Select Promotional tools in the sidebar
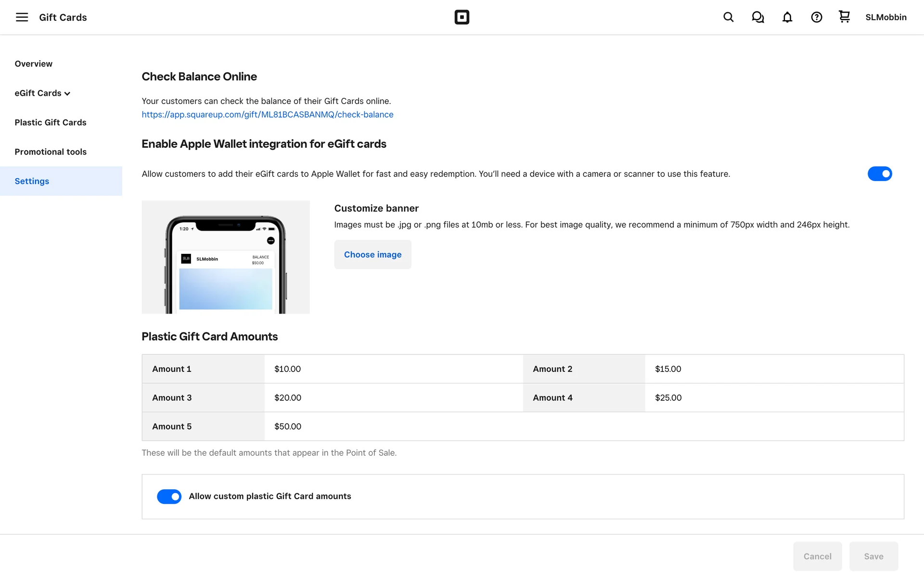924x578 pixels. [51, 152]
